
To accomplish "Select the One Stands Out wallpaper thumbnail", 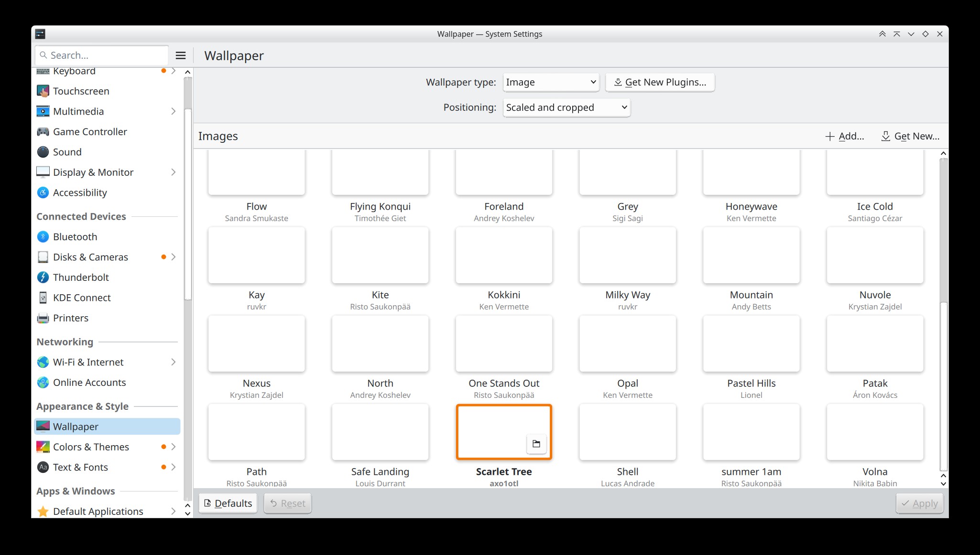I will click(x=504, y=343).
